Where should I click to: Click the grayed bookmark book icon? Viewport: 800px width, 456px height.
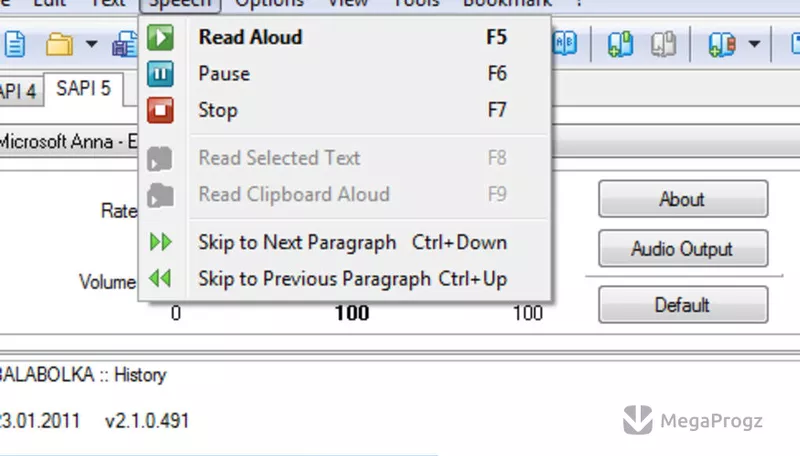(663, 44)
